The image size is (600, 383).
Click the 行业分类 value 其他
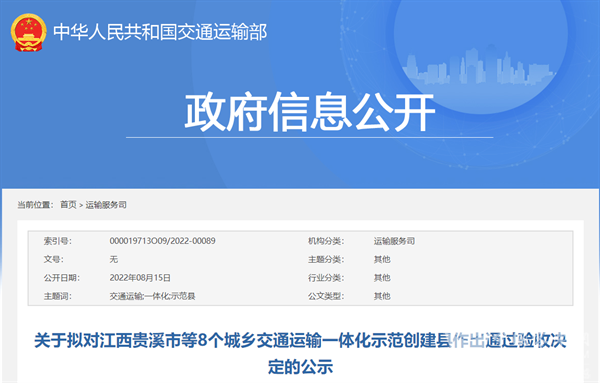pyautogui.click(x=382, y=278)
